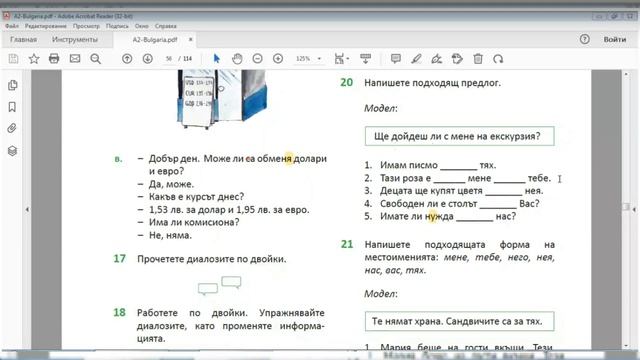This screenshot has width=640, height=360.
Task: Click the stamp tool icon
Action: [457, 59]
